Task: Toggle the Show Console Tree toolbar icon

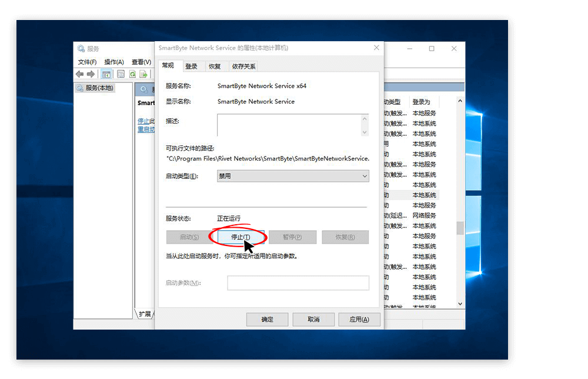Action: tap(106, 74)
